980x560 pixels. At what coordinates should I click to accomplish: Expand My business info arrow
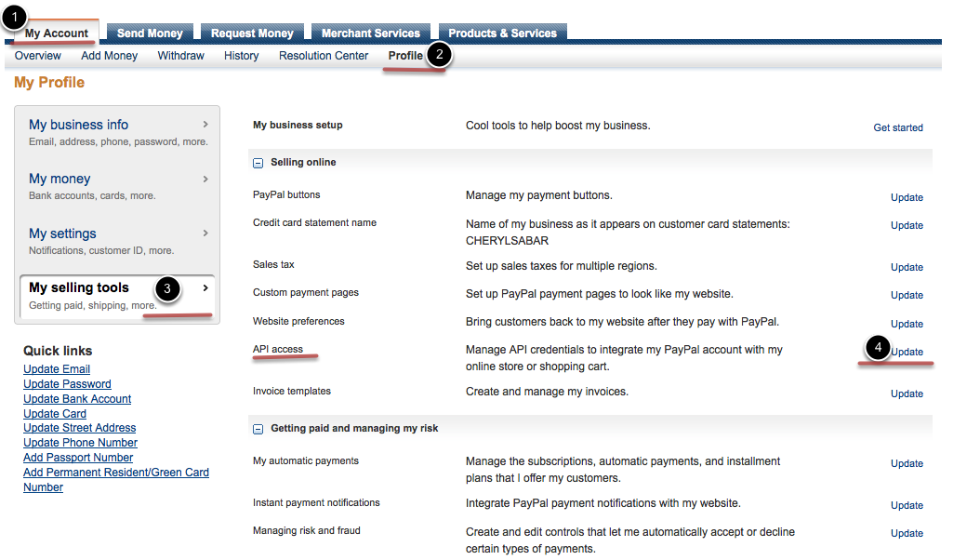205,125
